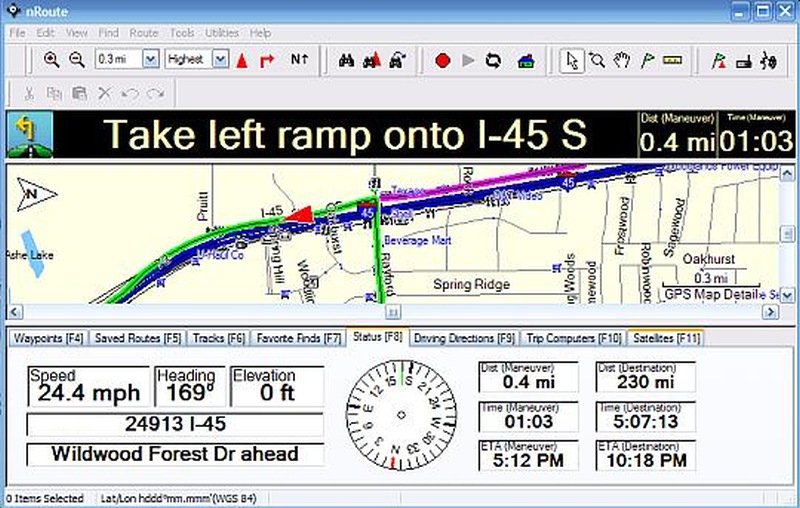Open the binoculars Find Places icon
The height and width of the screenshot is (508, 800).
(346, 60)
